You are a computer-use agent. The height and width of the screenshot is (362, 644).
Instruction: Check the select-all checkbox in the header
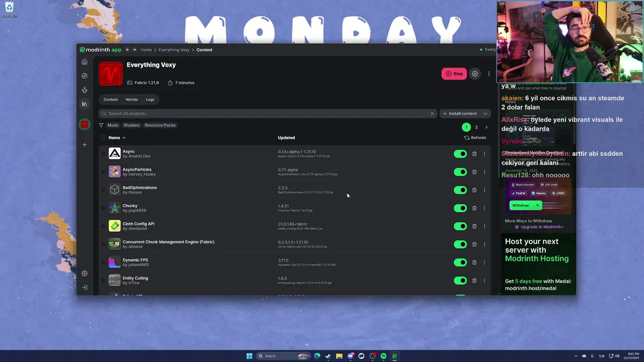(x=103, y=138)
